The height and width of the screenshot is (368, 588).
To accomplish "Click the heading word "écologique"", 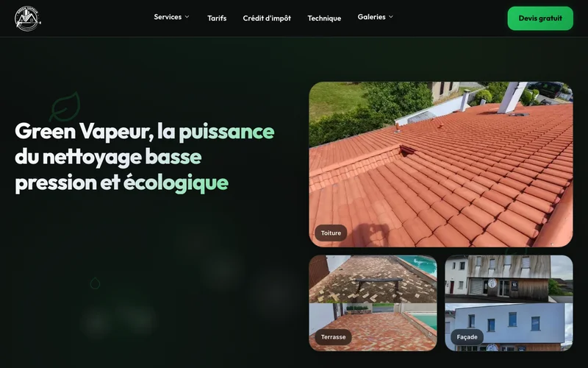I will tap(176, 183).
